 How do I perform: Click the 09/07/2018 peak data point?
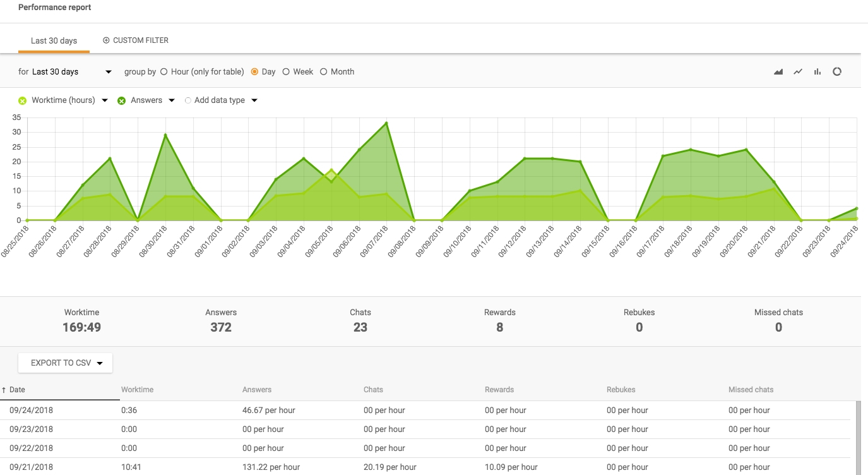386,123
